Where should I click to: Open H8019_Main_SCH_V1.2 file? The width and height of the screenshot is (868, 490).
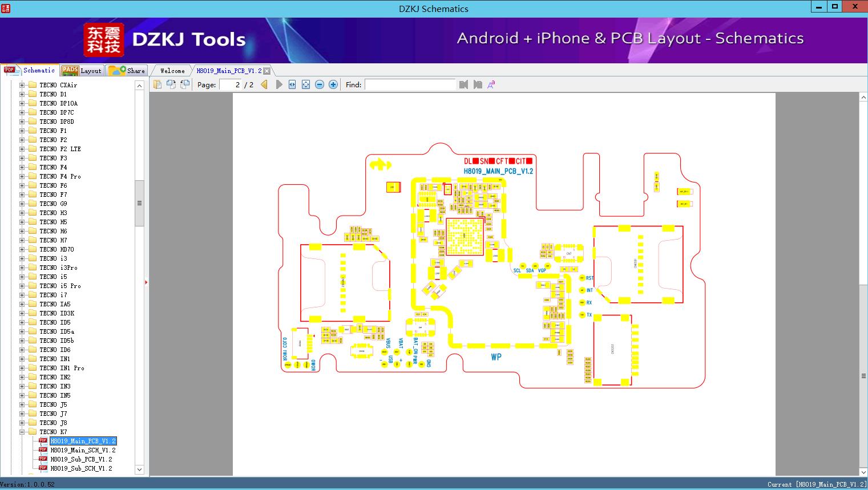pos(83,450)
